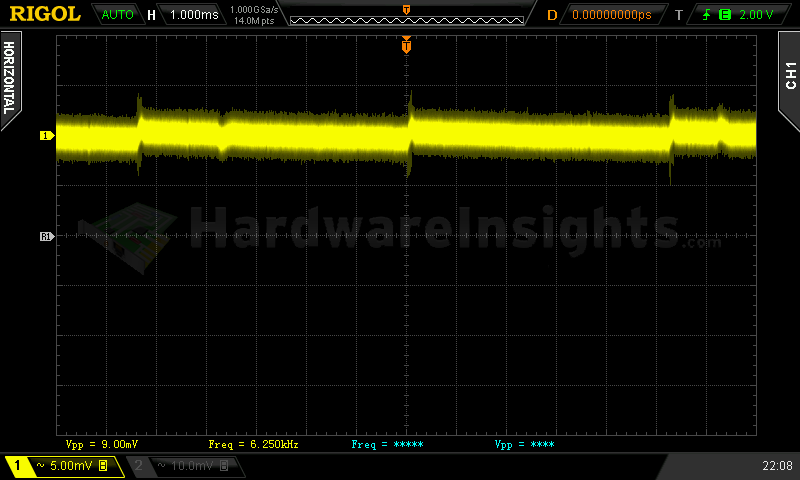Click the R1 reference marker

click(46, 236)
